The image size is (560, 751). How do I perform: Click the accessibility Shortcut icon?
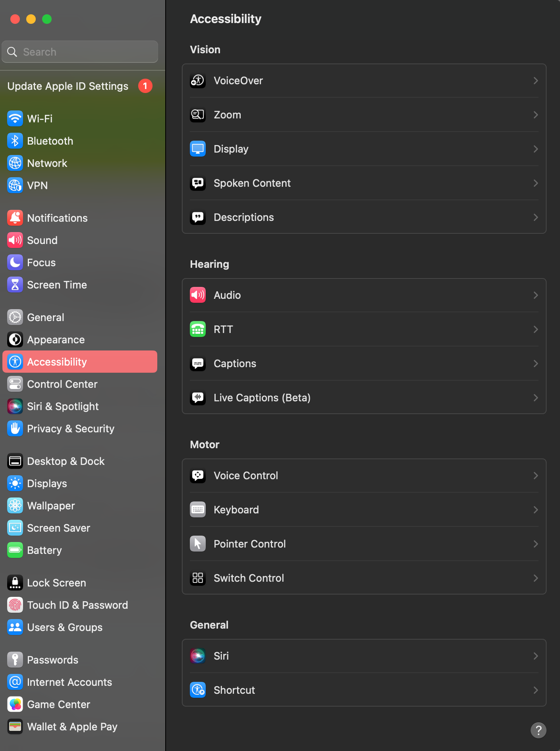click(x=198, y=690)
